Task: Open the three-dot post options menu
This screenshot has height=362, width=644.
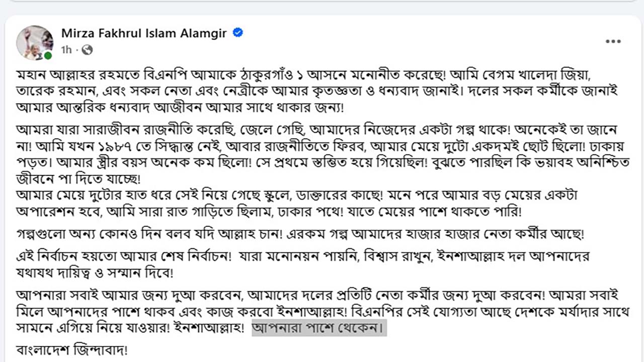Action: pos(613,42)
